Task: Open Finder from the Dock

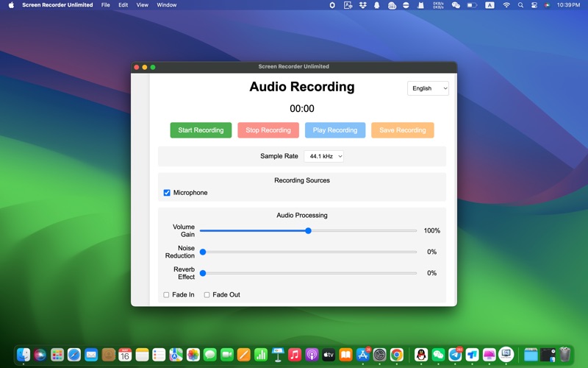Action: (24, 355)
